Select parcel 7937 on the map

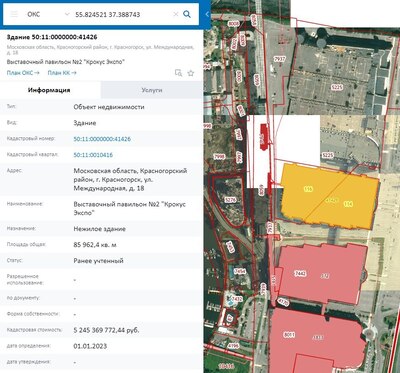[279, 59]
